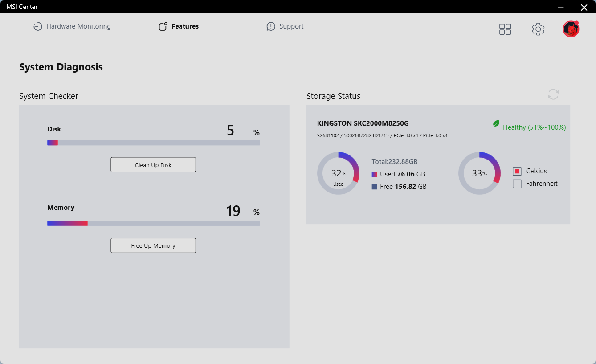Click the Free 156.82 GB value
This screenshot has height=364, width=596.
[x=404, y=187]
